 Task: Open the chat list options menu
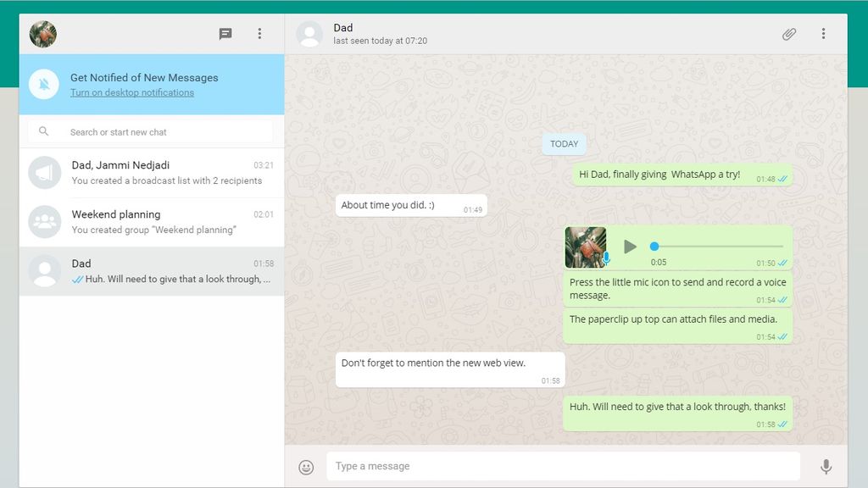(259, 34)
